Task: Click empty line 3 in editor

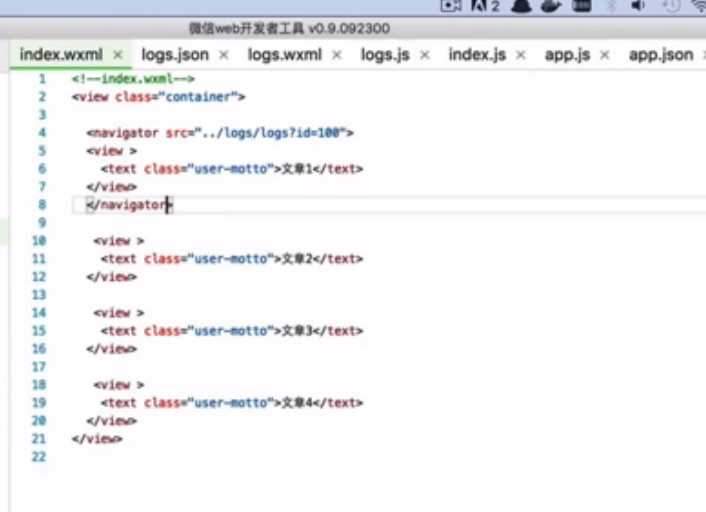Action: pos(387,115)
